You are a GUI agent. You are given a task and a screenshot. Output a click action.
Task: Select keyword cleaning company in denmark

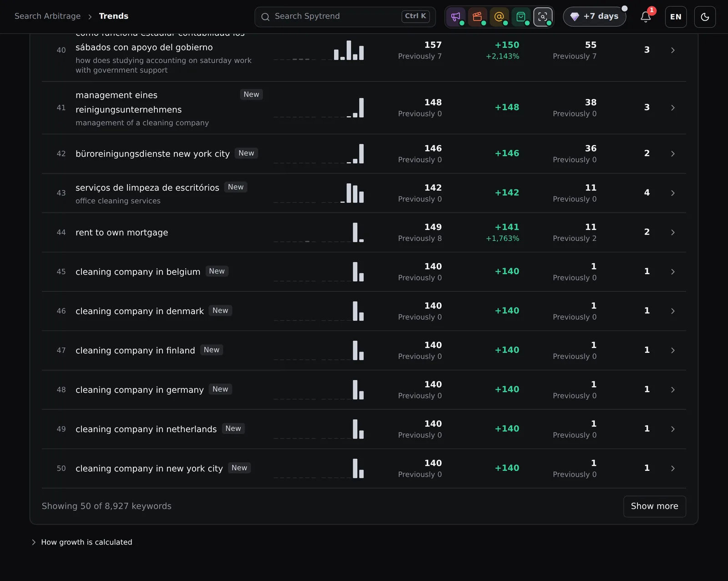click(140, 311)
